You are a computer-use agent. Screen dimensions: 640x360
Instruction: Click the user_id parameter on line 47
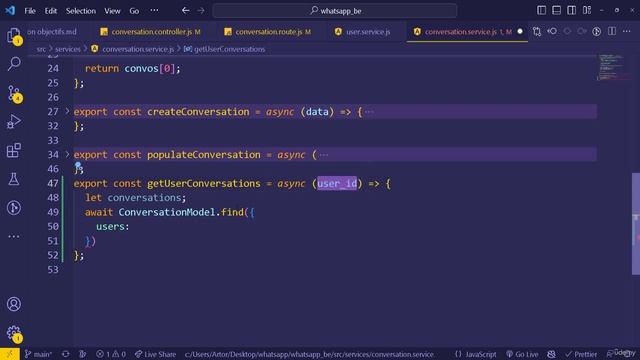click(x=337, y=183)
